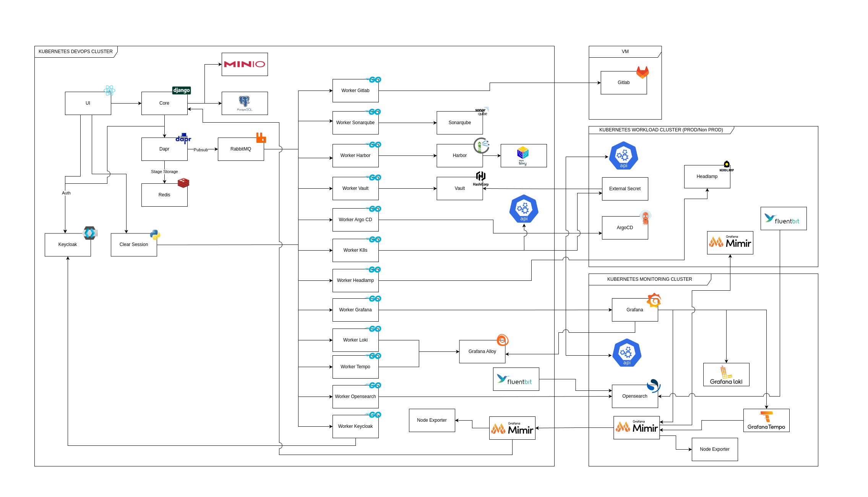Click the RabbitMQ orange icon
The height and width of the screenshot is (497, 868).
pyautogui.click(x=261, y=138)
